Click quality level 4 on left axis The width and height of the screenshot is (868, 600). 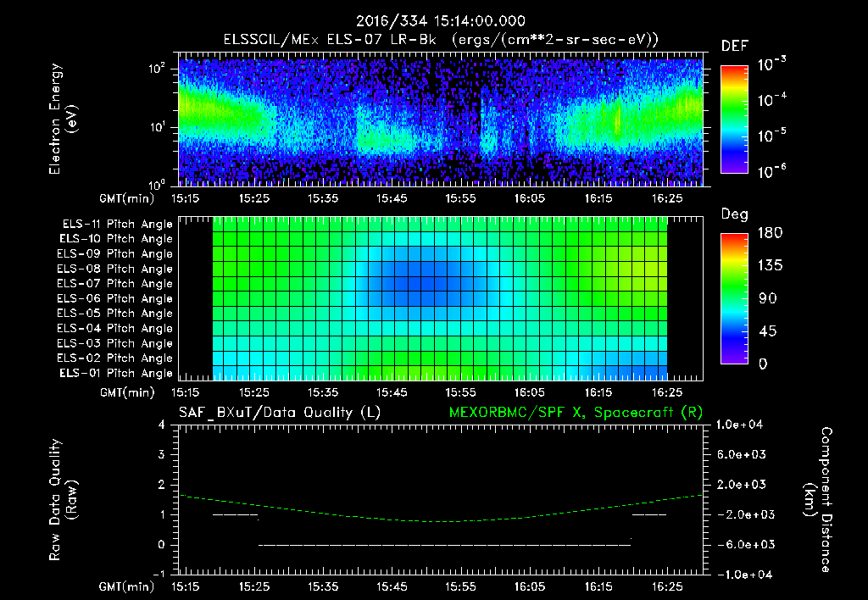[x=162, y=425]
